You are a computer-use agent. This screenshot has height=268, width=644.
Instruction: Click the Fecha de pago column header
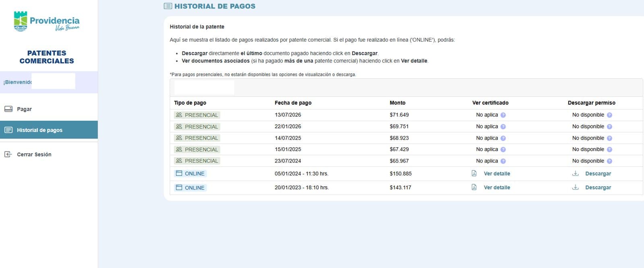pyautogui.click(x=293, y=103)
